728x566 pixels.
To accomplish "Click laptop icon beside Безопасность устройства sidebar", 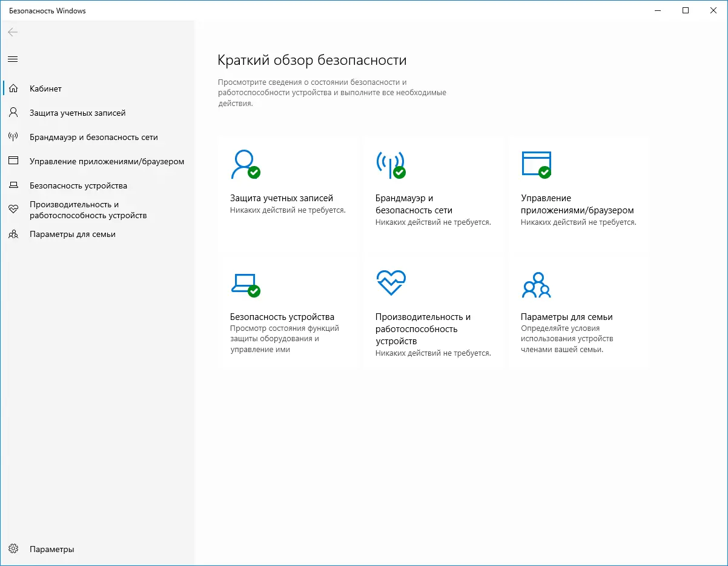I will [13, 185].
